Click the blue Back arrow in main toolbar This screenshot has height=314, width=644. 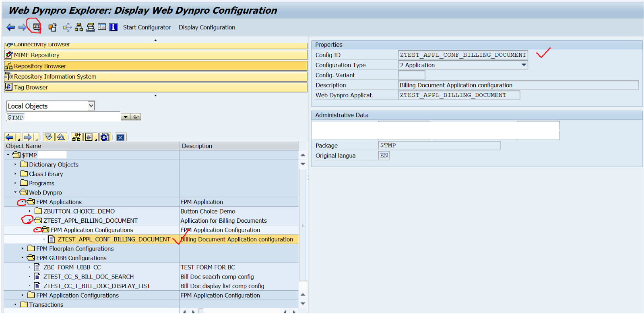click(x=10, y=27)
